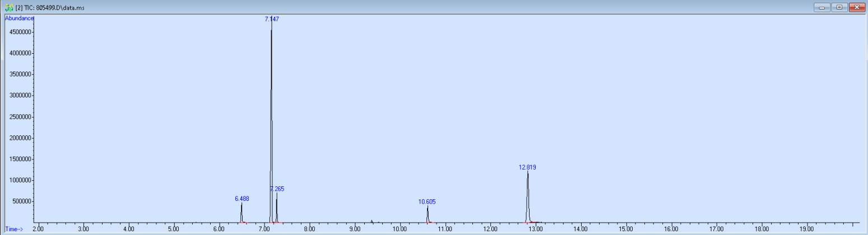Click the peak labeled 7.147
Image resolution: width=868 pixels, height=235 pixels.
272,19
